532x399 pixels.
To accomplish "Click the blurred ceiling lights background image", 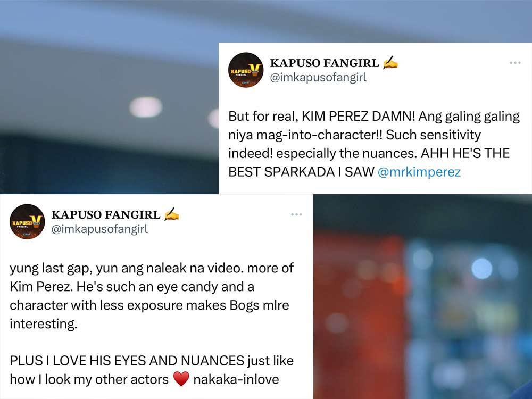I will [109, 97].
